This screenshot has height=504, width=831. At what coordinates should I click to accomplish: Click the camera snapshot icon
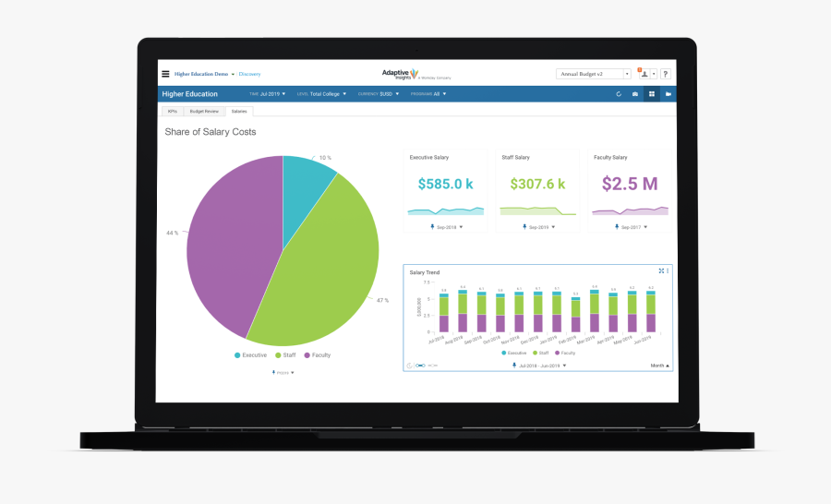(634, 94)
